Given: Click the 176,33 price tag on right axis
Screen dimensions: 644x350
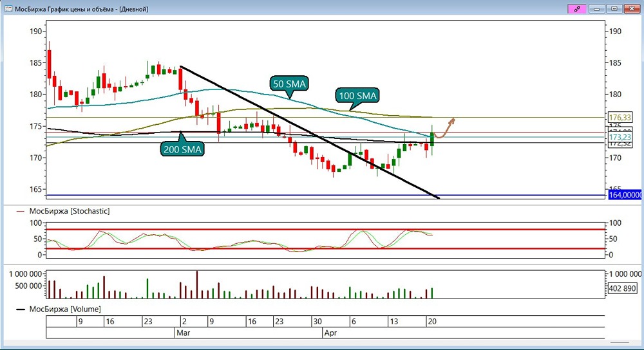Looking at the screenshot, I should pos(620,118).
